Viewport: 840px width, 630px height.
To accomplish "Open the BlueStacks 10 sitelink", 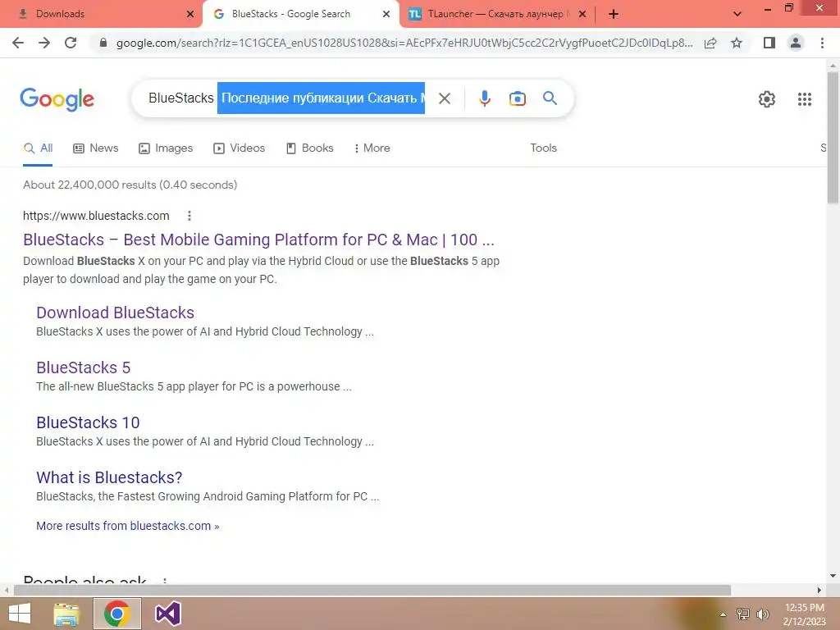I will pos(88,422).
